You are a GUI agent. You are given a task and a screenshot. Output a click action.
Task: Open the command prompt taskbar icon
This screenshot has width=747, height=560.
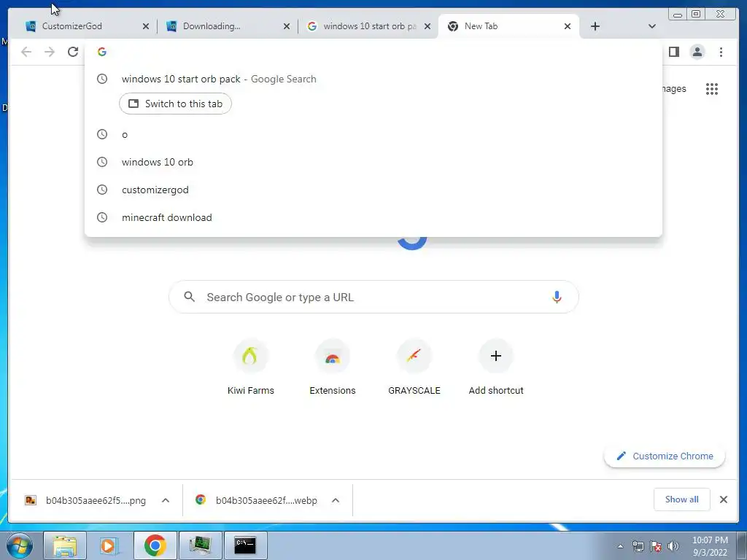245,545
